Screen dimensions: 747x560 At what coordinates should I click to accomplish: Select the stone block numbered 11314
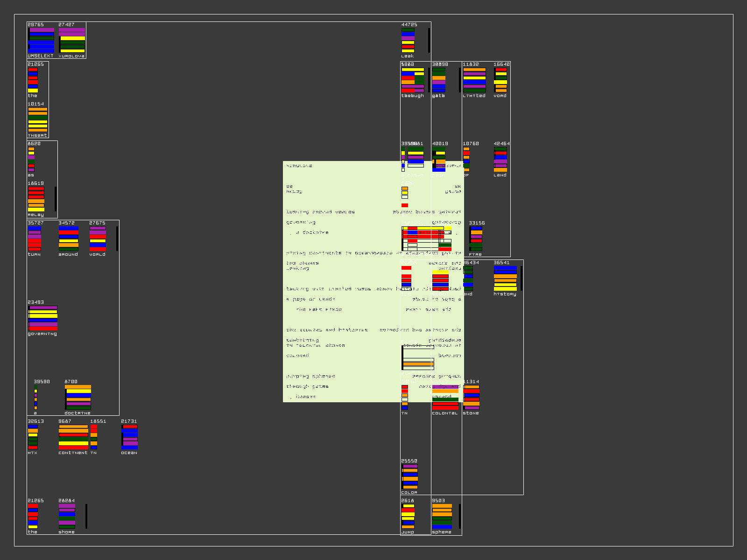click(x=471, y=398)
